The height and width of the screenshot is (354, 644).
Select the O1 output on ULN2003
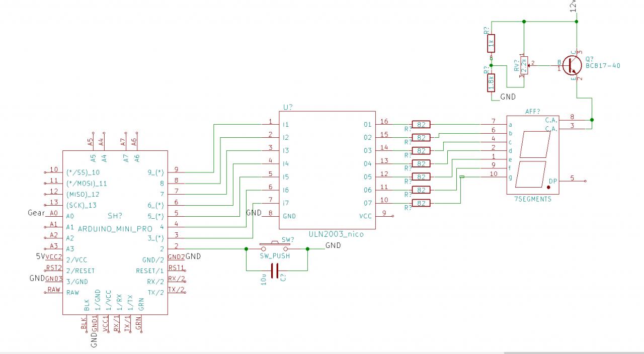point(367,124)
